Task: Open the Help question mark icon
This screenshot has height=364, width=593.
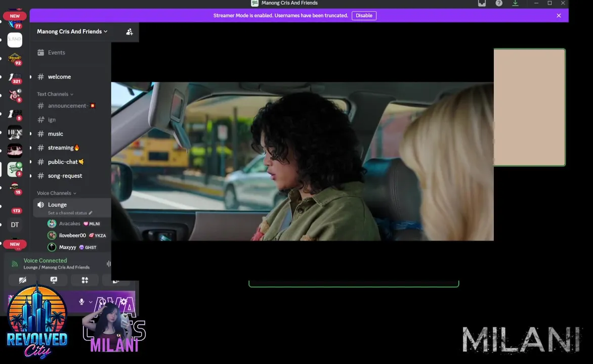Action: coord(499,4)
